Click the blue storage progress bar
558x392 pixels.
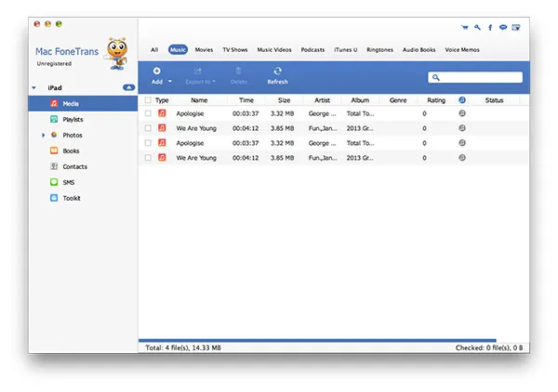tap(317, 341)
